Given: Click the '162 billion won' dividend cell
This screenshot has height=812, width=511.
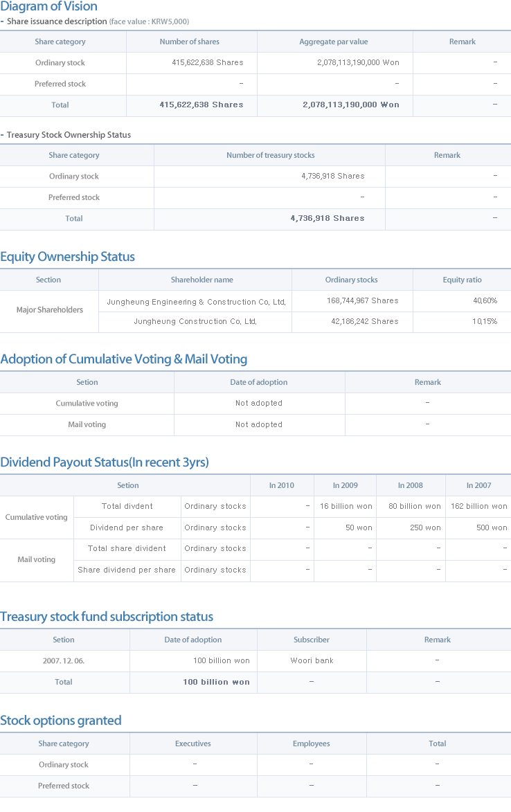Looking at the screenshot, I should coord(479,506).
